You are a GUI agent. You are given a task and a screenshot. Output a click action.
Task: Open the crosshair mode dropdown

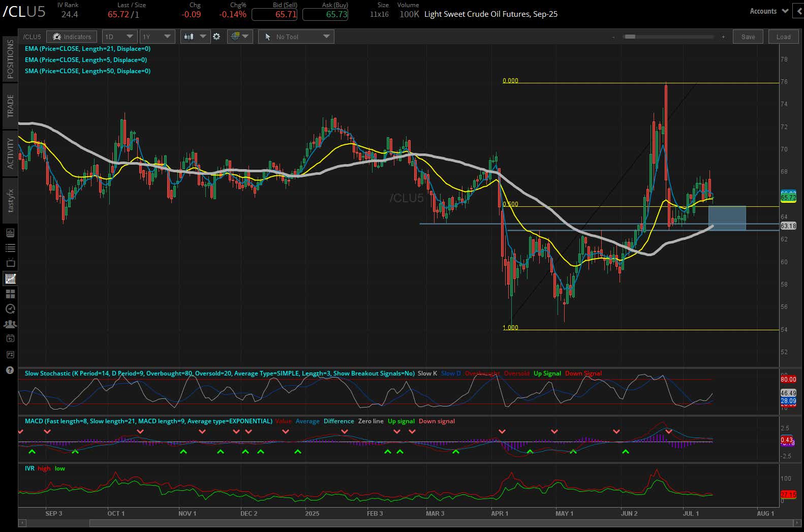tap(240, 37)
